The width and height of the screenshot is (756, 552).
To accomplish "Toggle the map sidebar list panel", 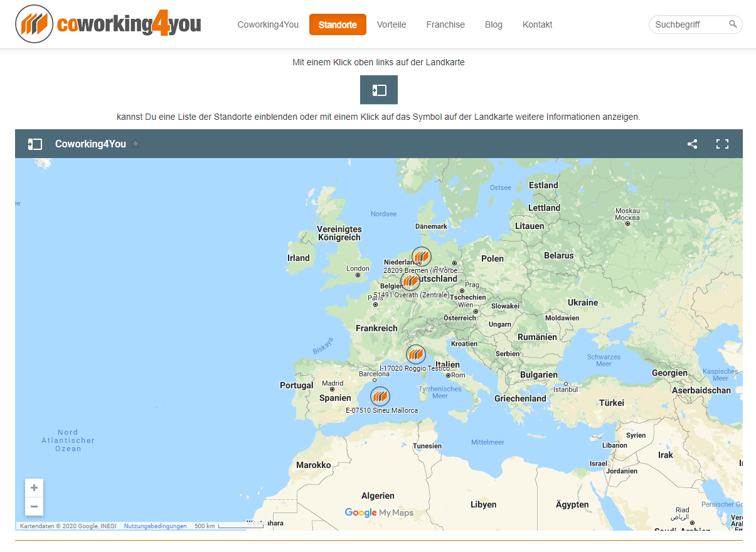I will (35, 144).
